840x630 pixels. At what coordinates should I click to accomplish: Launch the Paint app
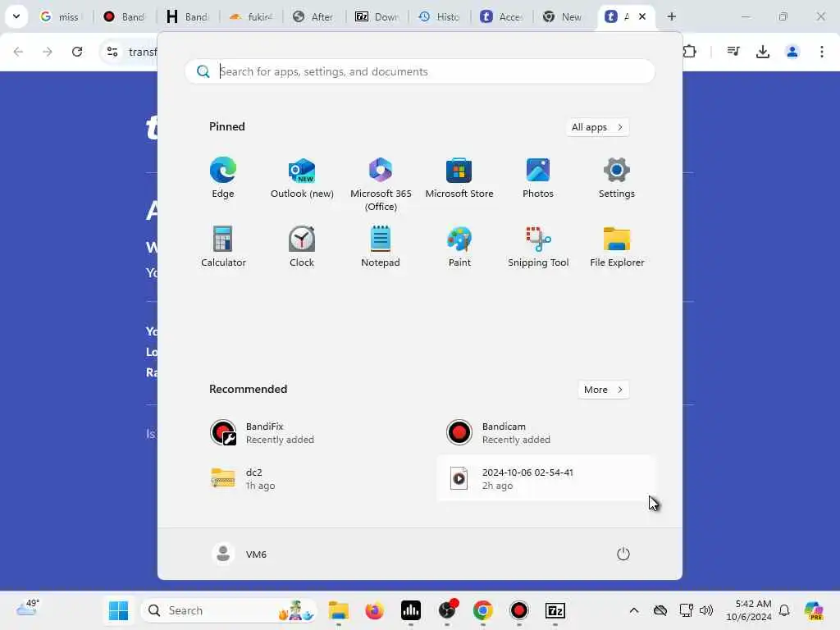coord(459,246)
